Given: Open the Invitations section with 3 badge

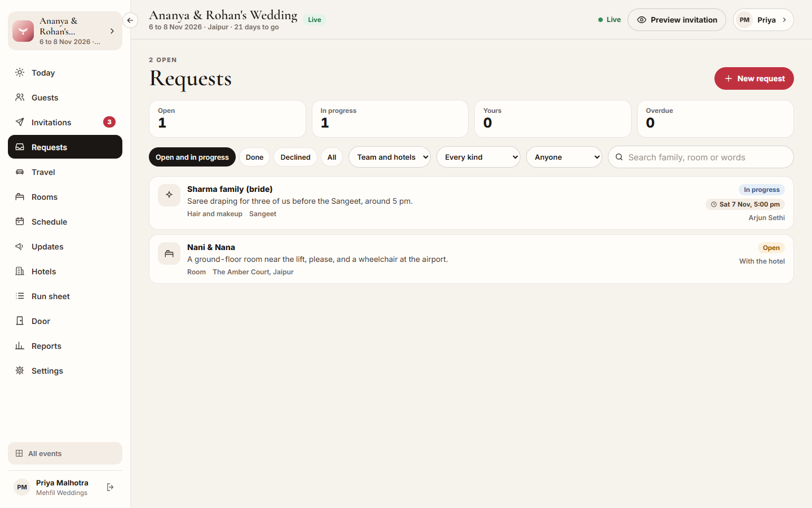Looking at the screenshot, I should pos(65,122).
